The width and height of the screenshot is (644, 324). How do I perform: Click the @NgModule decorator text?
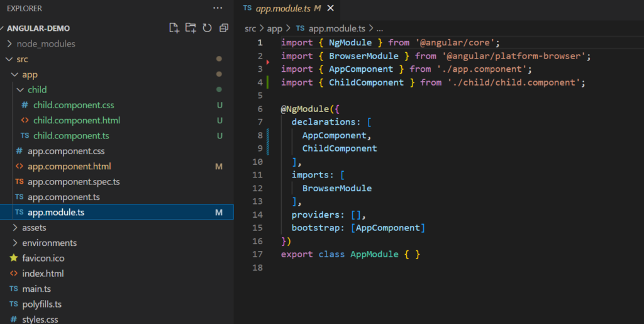(x=305, y=109)
